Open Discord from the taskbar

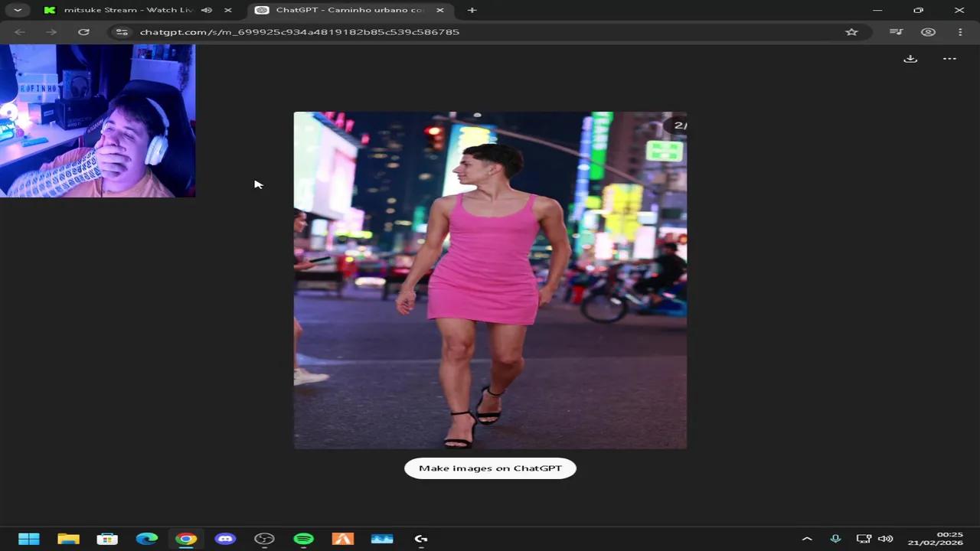pos(225,539)
